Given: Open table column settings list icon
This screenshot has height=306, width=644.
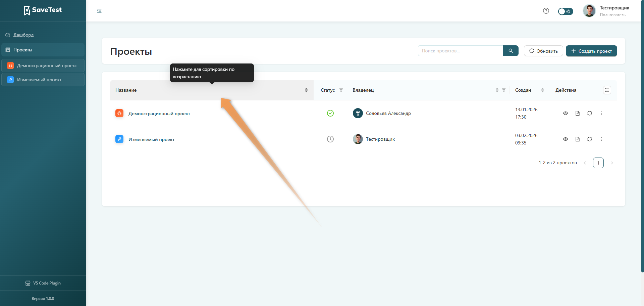Looking at the screenshot, I should 607,90.
